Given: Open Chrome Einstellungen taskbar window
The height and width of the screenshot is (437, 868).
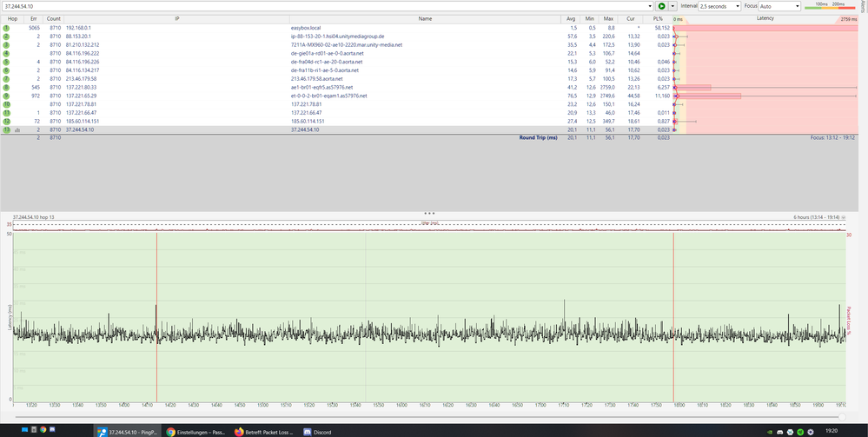Looking at the screenshot, I should (x=195, y=430).
